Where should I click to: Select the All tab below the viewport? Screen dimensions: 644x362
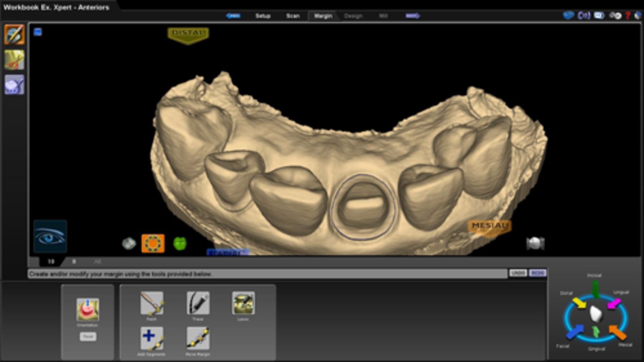pos(97,261)
